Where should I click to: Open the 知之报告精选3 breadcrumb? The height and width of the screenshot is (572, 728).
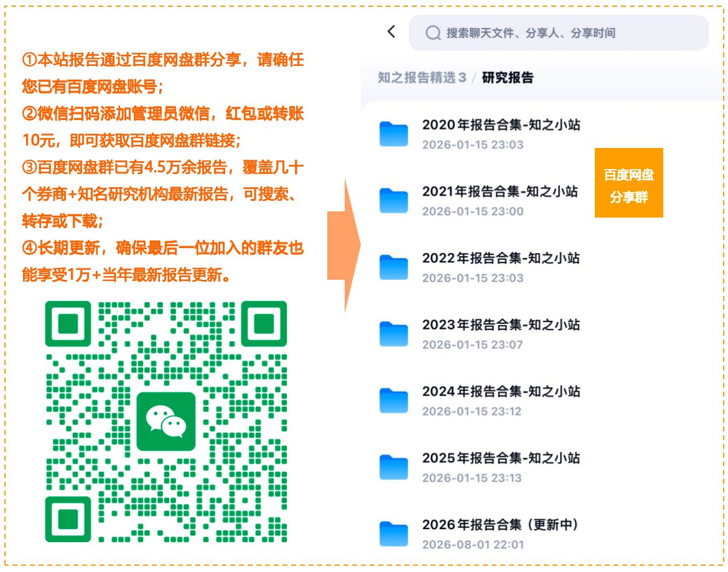click(422, 78)
